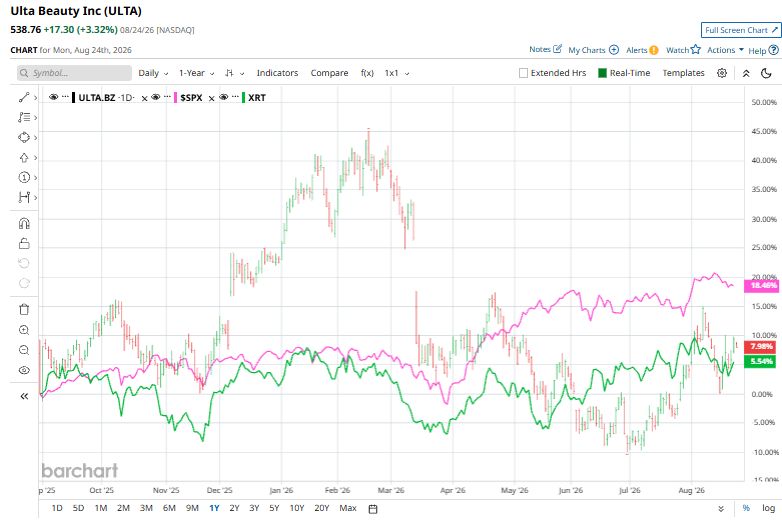This screenshot has width=782, height=522.
Task: Click the redo arrow in left toolbar
Action: click(x=24, y=283)
